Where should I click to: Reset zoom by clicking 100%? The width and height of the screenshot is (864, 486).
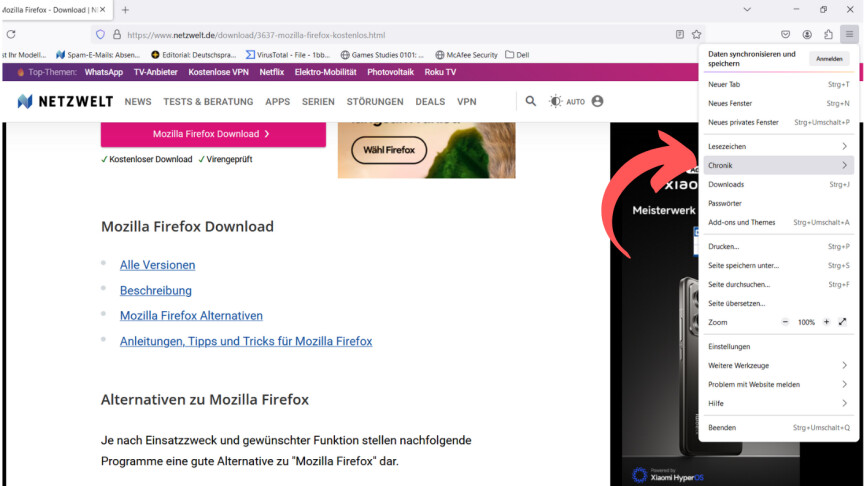[x=806, y=322]
